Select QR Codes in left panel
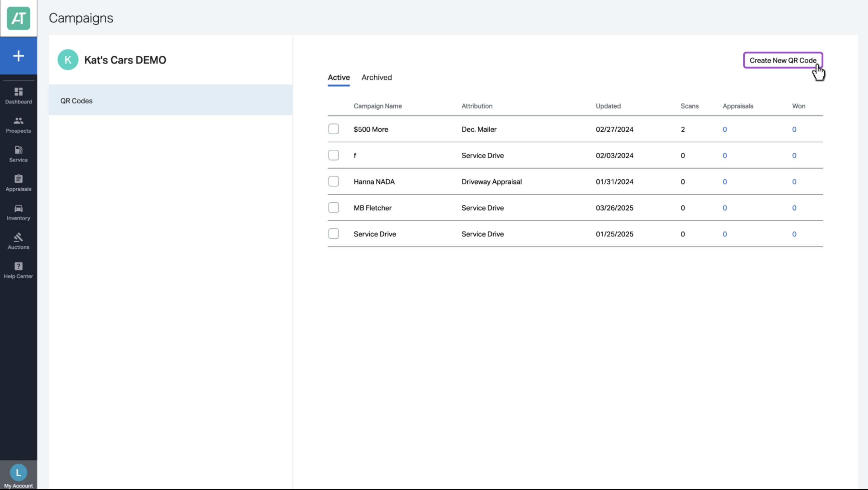 click(x=171, y=100)
